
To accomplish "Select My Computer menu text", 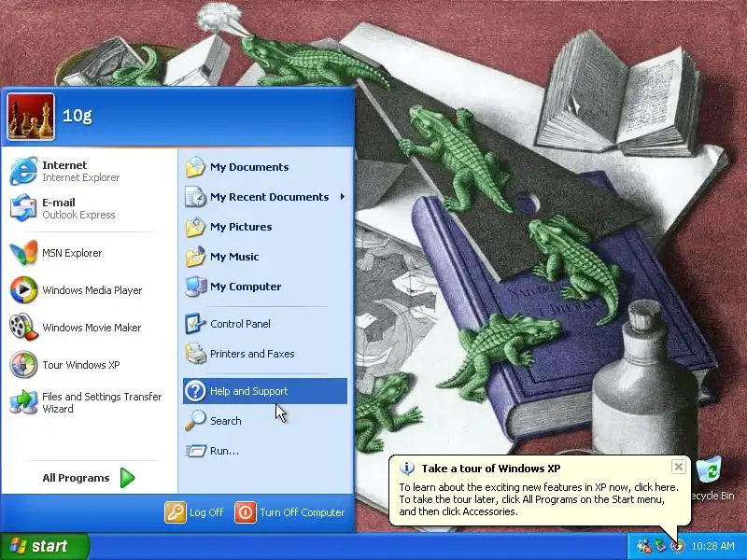I will [x=246, y=287].
